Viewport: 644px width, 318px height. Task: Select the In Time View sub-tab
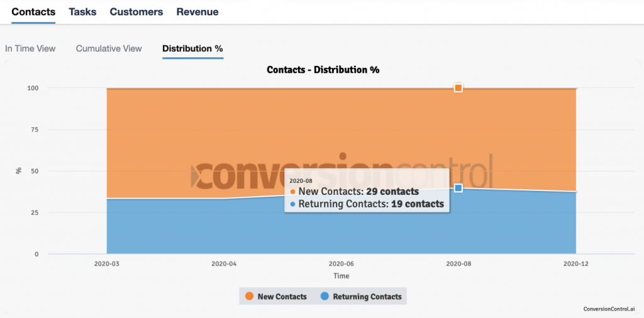click(30, 48)
